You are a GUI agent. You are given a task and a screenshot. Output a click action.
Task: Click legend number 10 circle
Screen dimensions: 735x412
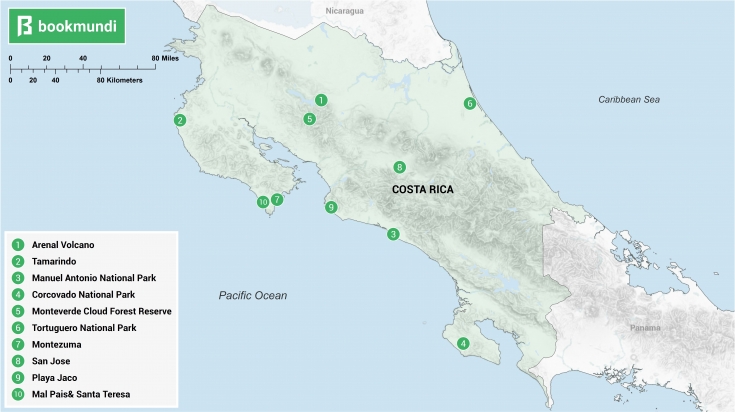(x=18, y=394)
